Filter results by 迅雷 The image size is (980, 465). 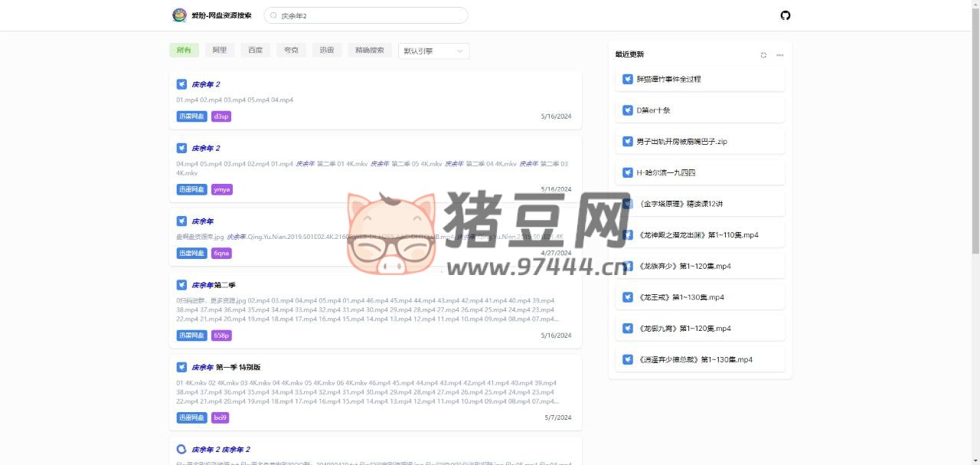tap(326, 51)
